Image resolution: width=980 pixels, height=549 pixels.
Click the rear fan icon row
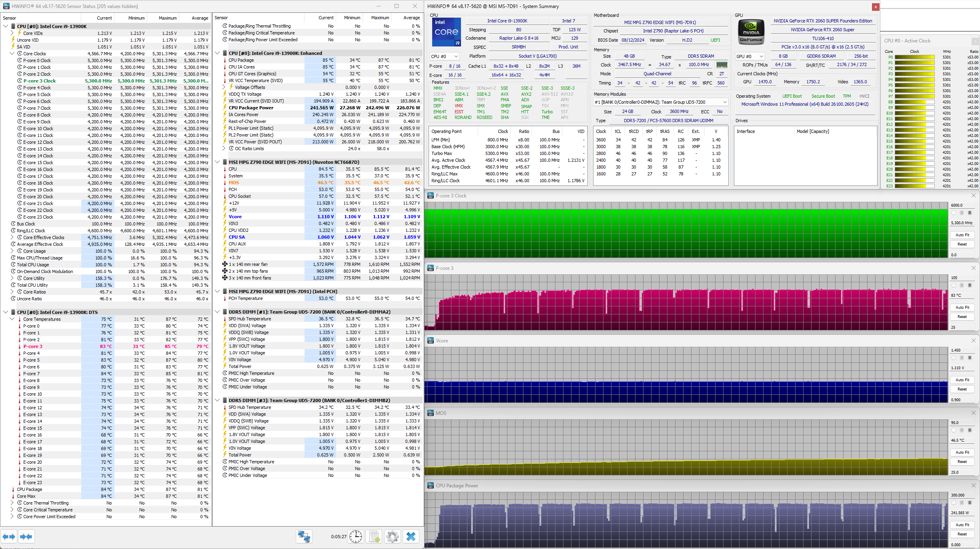click(x=225, y=264)
